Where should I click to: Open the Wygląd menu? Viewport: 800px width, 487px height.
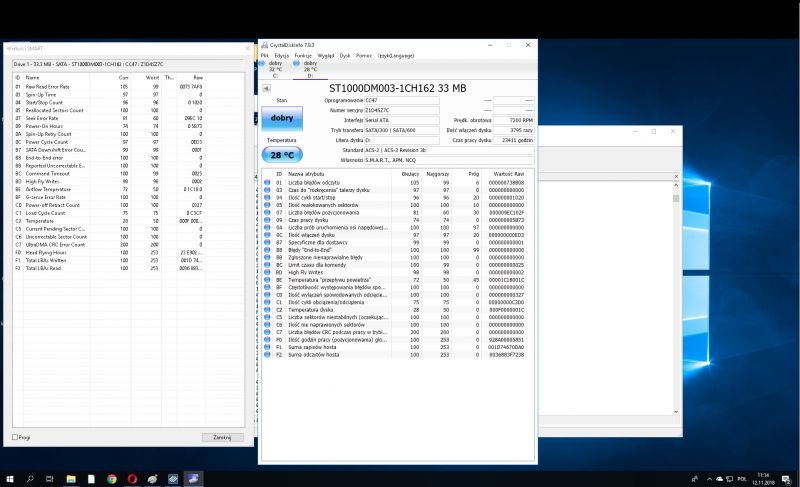coord(326,56)
